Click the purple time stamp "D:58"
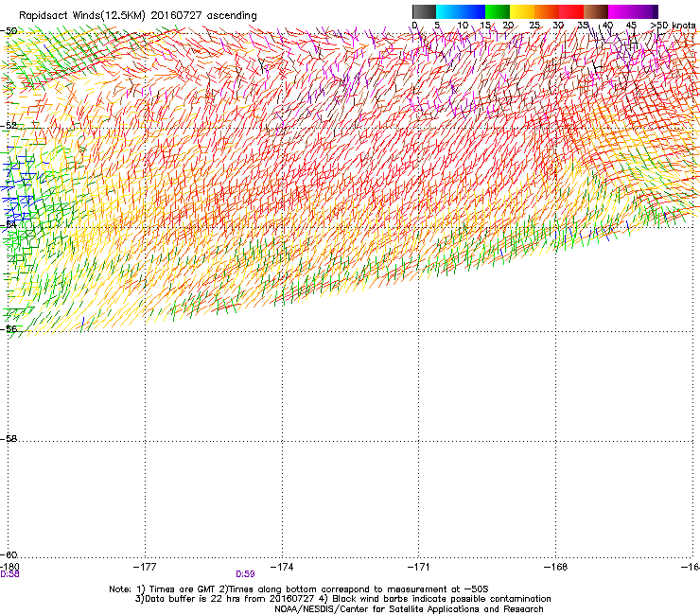The width and height of the screenshot is (700, 615). click(x=9, y=574)
